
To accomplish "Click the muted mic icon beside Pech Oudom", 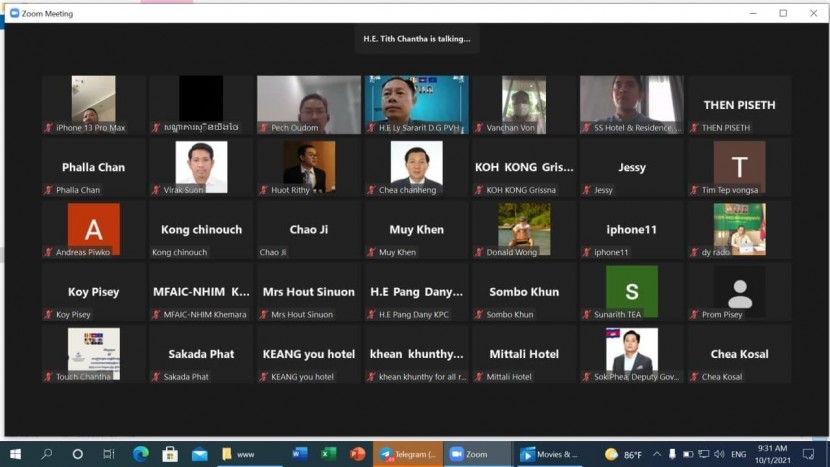I will point(263,128).
